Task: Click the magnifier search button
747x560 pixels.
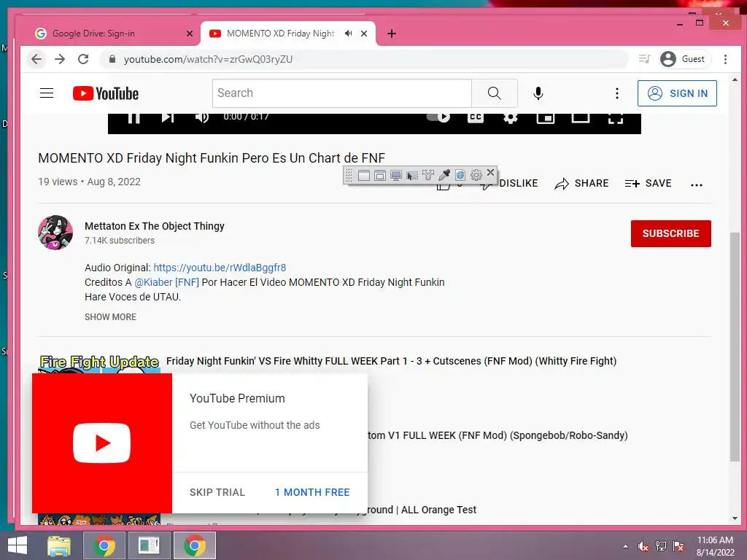Action: 494,93
